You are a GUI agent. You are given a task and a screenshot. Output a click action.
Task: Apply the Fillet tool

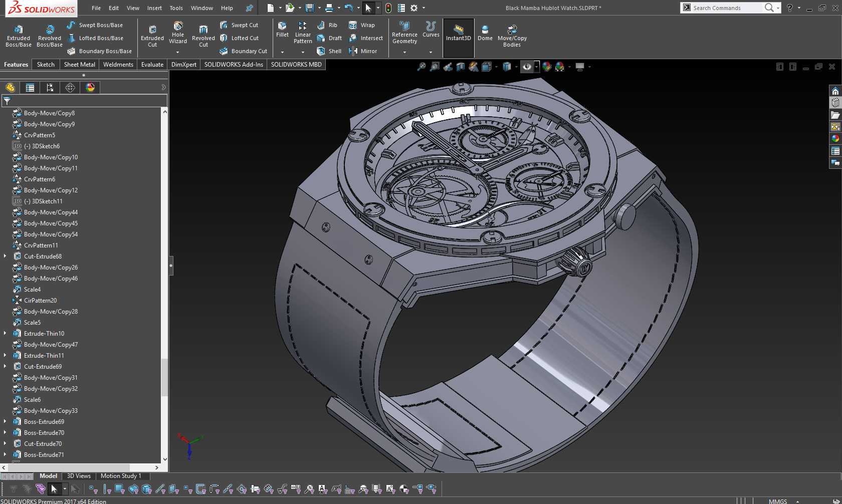[282, 30]
